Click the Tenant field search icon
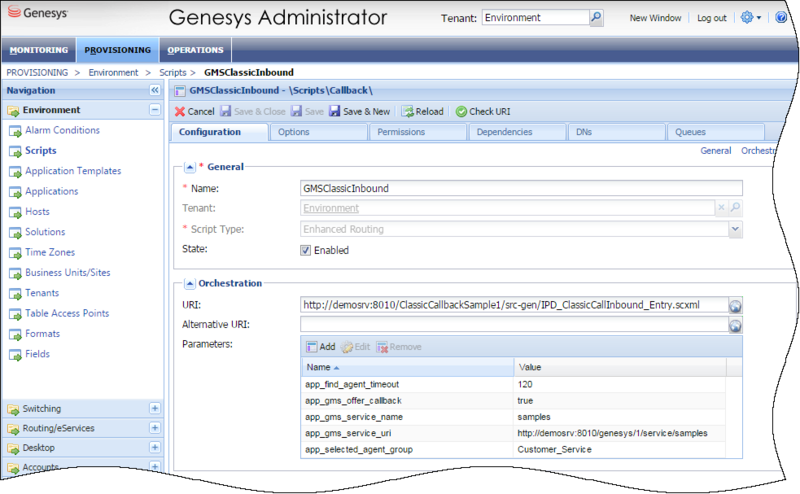The height and width of the screenshot is (494, 800). (735, 207)
